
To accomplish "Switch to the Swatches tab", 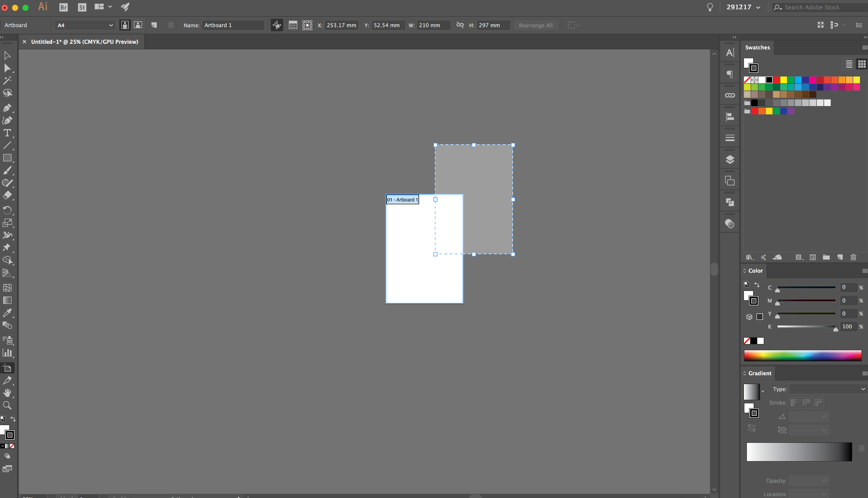I will pyautogui.click(x=757, y=47).
